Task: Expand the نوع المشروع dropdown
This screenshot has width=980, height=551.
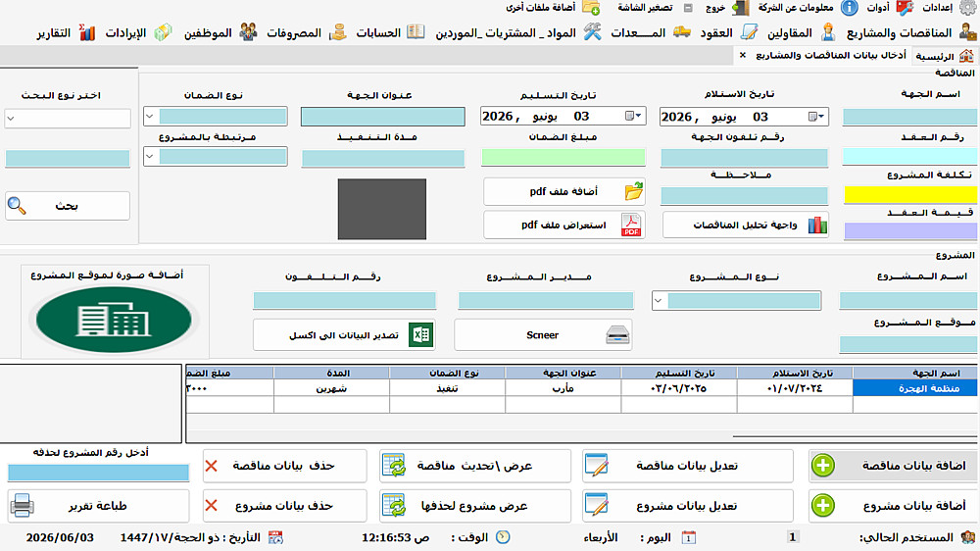Action: [x=659, y=301]
